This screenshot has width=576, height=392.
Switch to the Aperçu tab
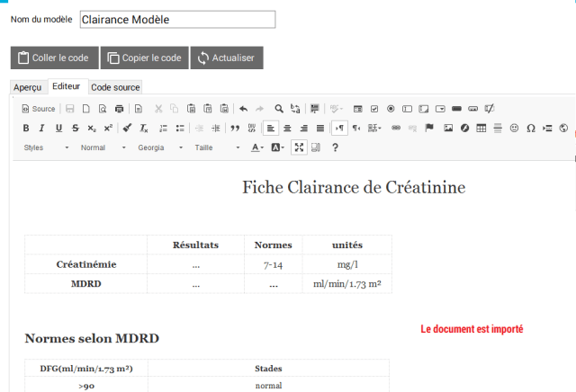(x=27, y=87)
